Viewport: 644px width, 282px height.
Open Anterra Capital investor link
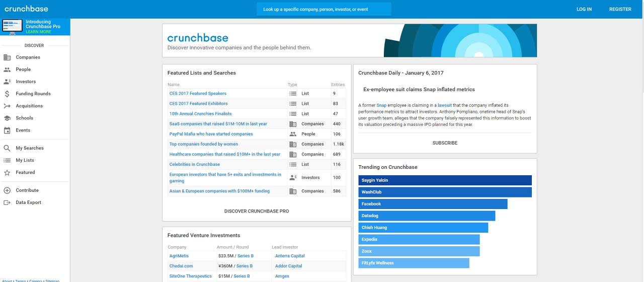[290, 256]
